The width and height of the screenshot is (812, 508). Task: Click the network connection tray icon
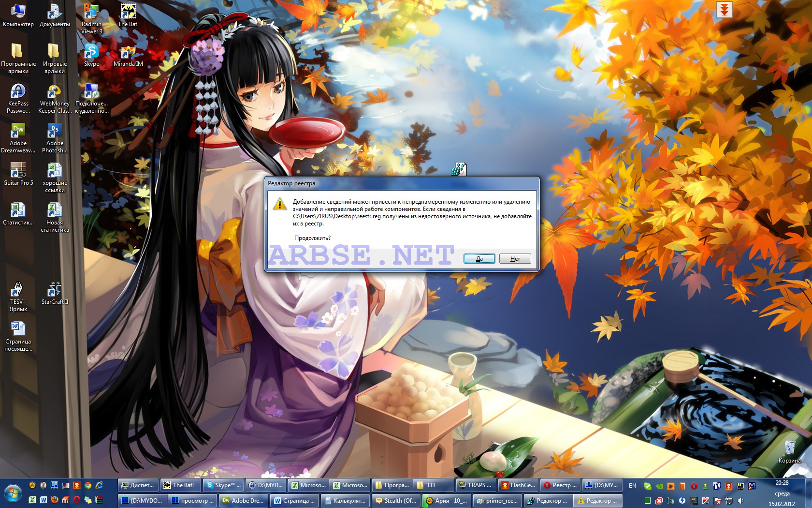[x=729, y=501]
